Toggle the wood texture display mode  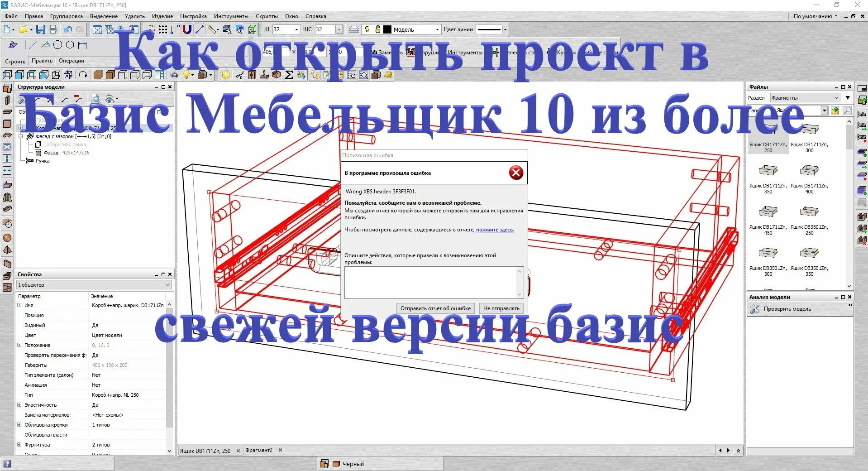pyautogui.click(x=98, y=75)
